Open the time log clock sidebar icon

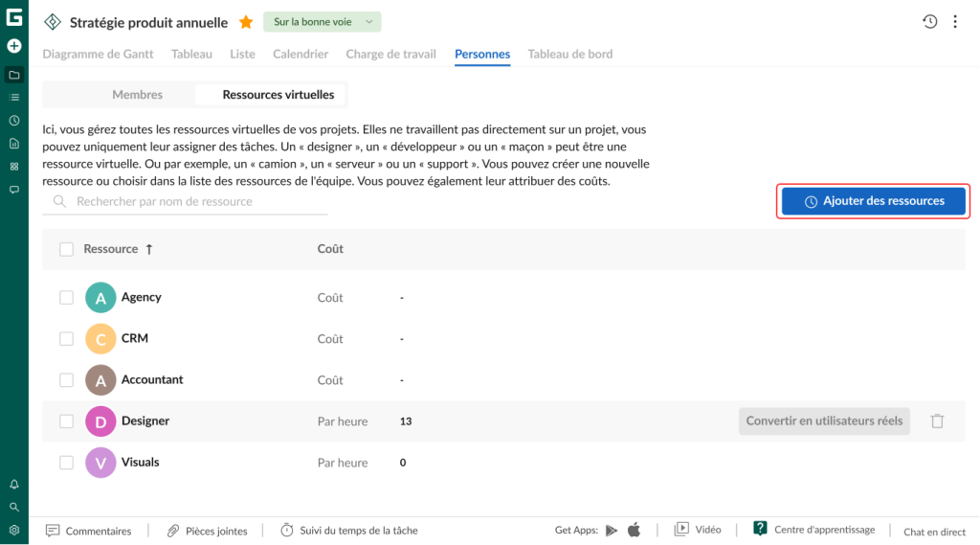[x=13, y=120]
